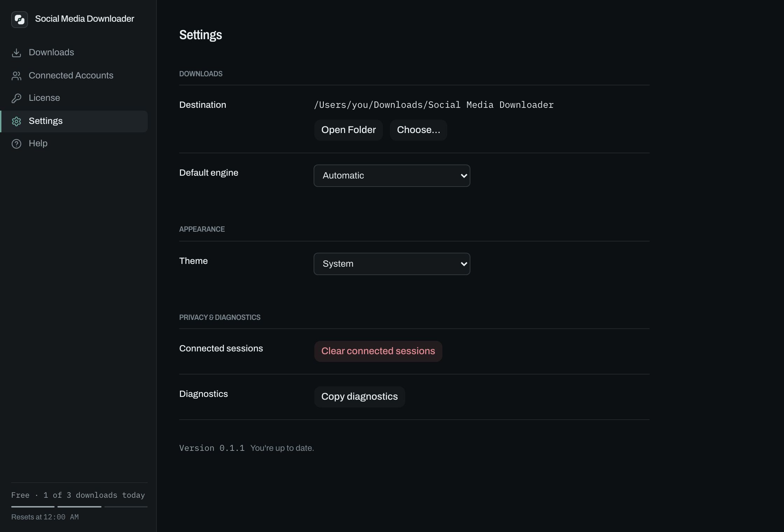
Task: Open the License section
Action: click(74, 98)
